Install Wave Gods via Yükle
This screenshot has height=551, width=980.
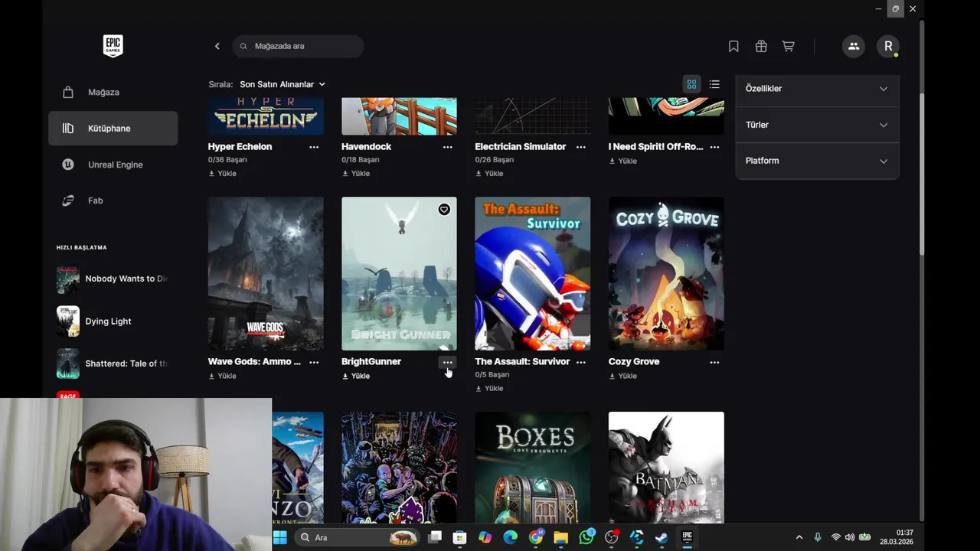point(222,377)
